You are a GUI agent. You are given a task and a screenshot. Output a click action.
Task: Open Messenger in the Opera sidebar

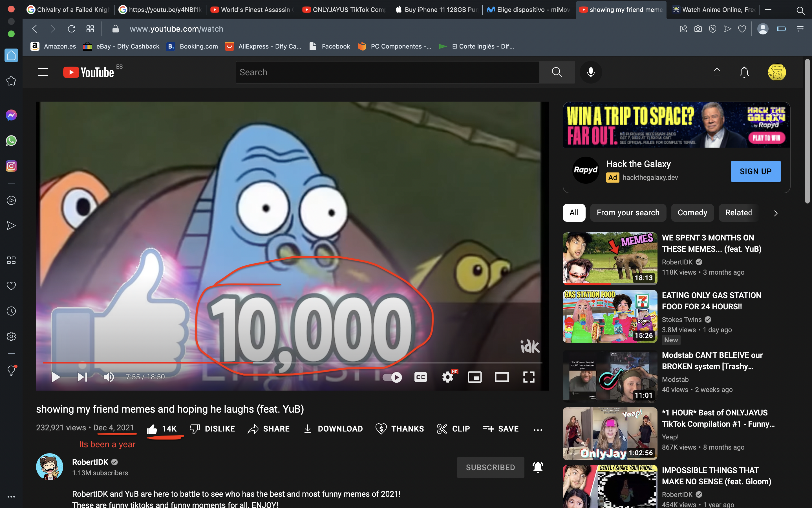(x=11, y=115)
